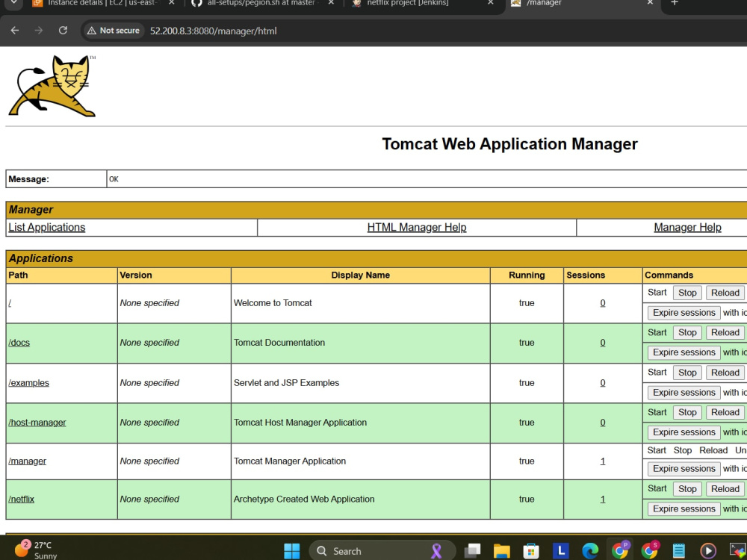Open the tab search dropdown arrow

[13, 3]
